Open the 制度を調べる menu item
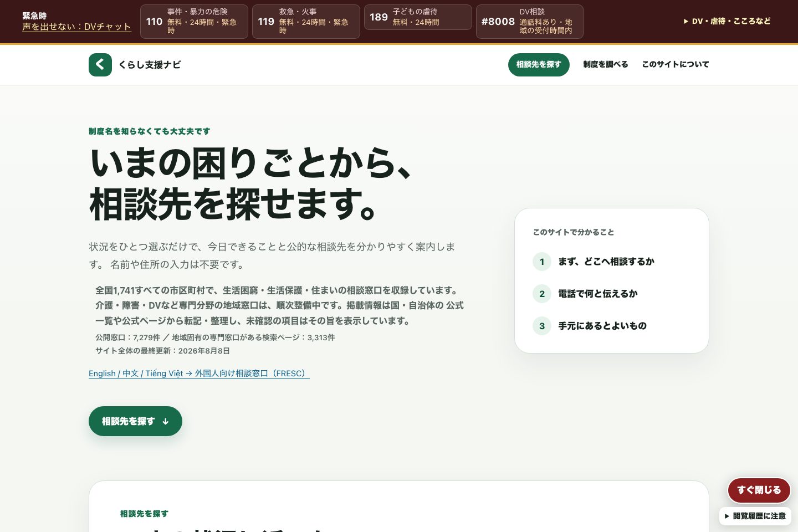 [x=606, y=64]
